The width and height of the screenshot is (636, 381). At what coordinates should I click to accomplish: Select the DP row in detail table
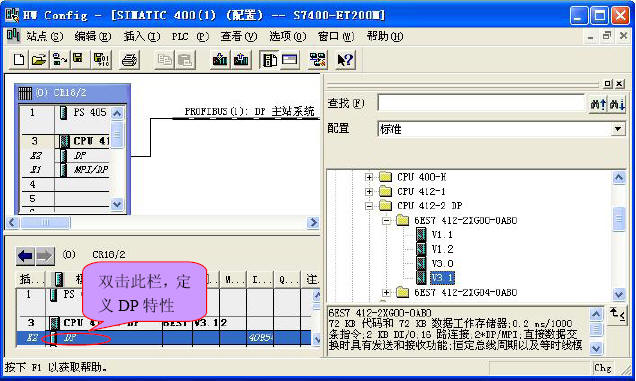163,338
